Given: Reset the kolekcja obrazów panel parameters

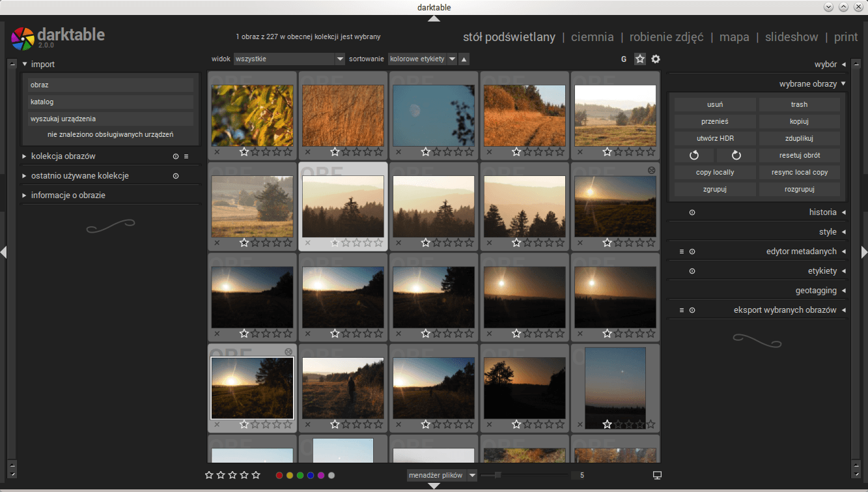Looking at the screenshot, I should coord(175,156).
